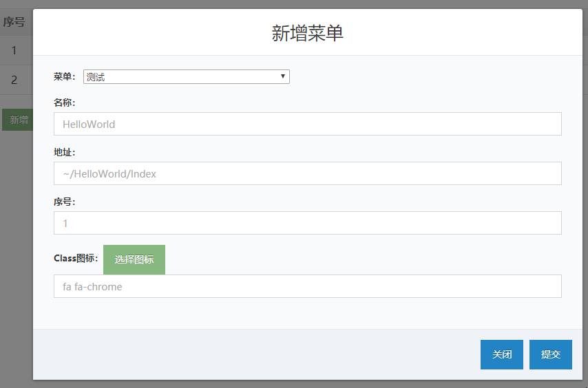The height and width of the screenshot is (388, 588).
Task: Click the dimmed 新增 button behind the dialog
Action: (18, 120)
